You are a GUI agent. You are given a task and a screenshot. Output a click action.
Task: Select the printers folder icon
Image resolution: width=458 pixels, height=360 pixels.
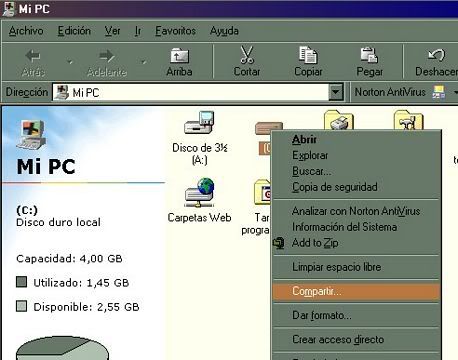(339, 120)
